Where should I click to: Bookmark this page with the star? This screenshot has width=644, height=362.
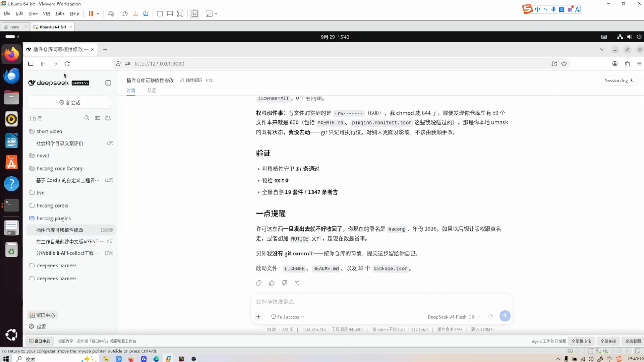click(x=564, y=64)
